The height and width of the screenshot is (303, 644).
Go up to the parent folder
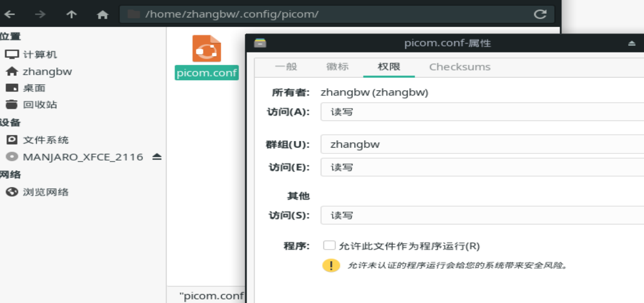72,14
